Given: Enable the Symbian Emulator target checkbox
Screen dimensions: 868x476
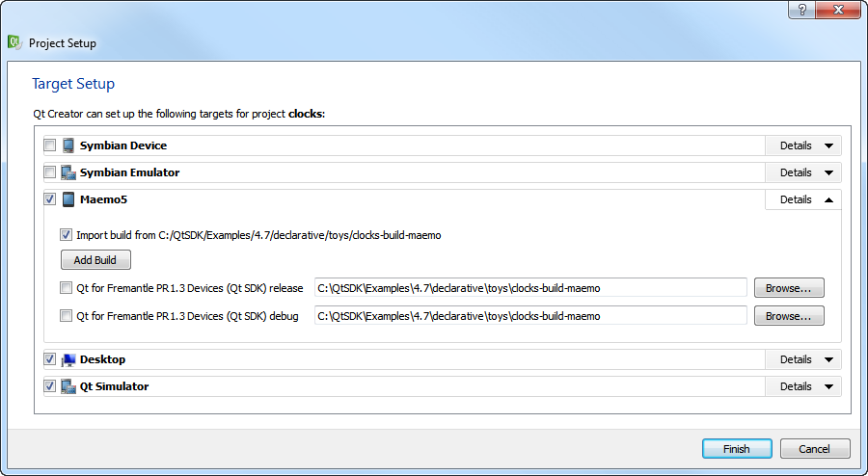Looking at the screenshot, I should click(x=50, y=172).
